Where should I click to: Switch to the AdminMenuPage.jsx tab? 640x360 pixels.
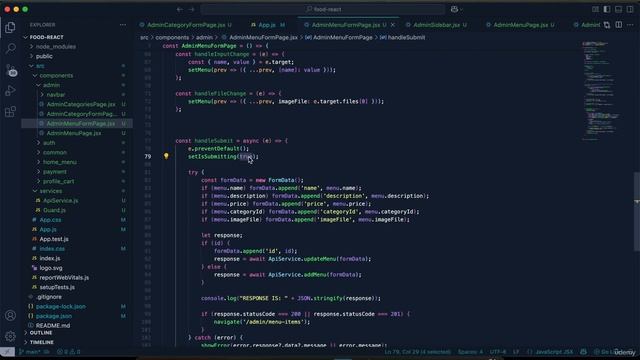pos(520,25)
